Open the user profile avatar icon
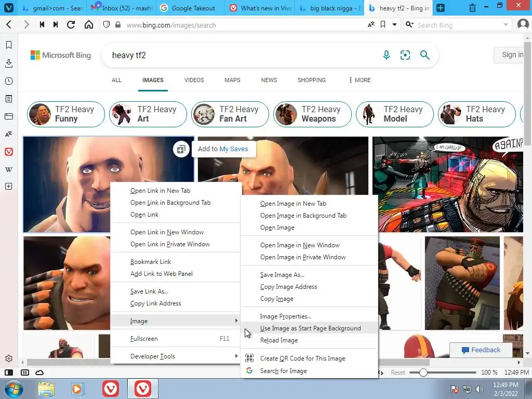Screen dimensions: 532x399 point(523,24)
